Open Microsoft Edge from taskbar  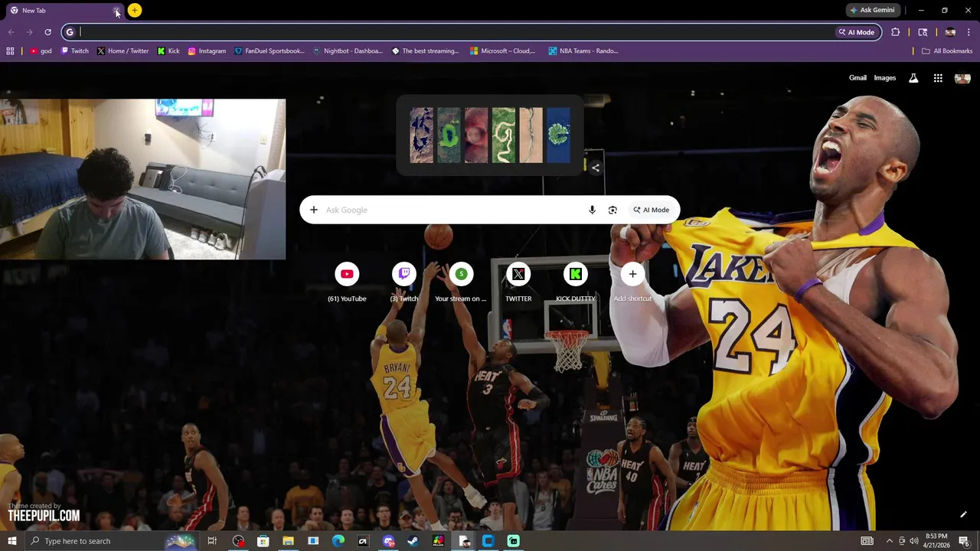(338, 541)
